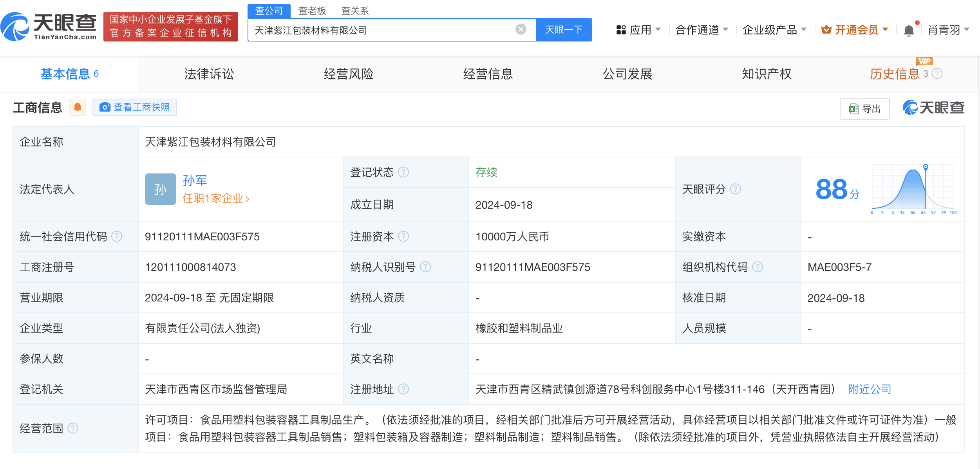Select the 查关系 search tab
Viewport: 980px width, 469px height.
(355, 11)
